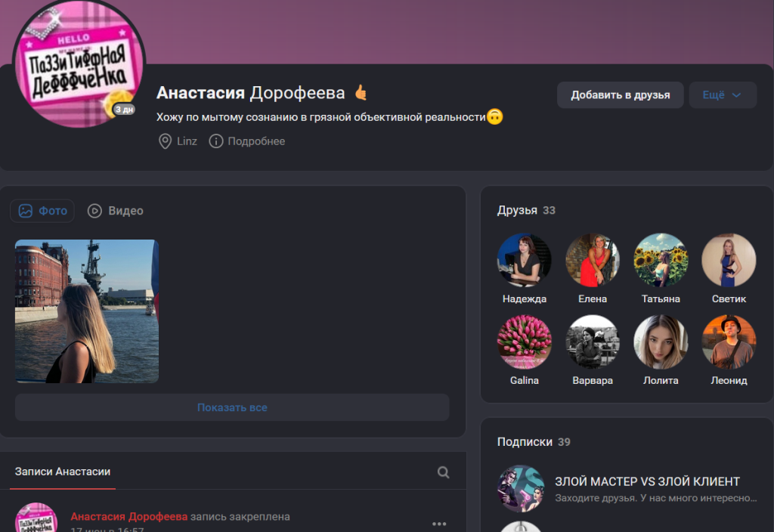Open friend Лолита's avatar
774x532 pixels.
coord(661,342)
